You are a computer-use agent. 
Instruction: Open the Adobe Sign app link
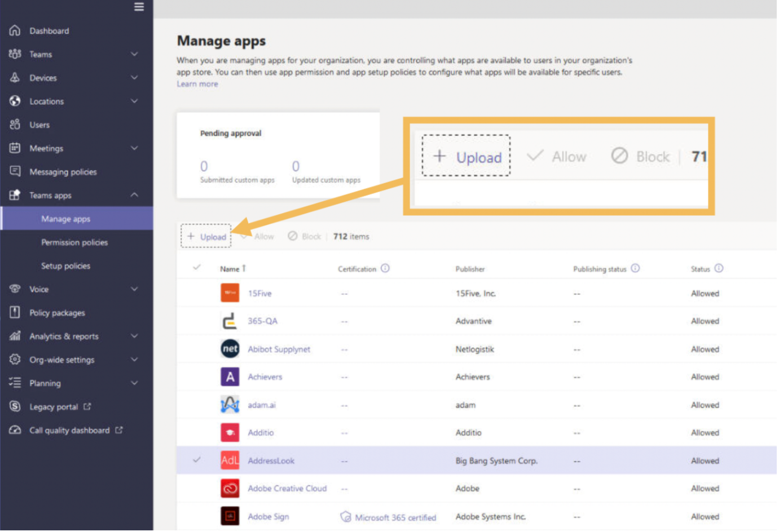point(269,517)
